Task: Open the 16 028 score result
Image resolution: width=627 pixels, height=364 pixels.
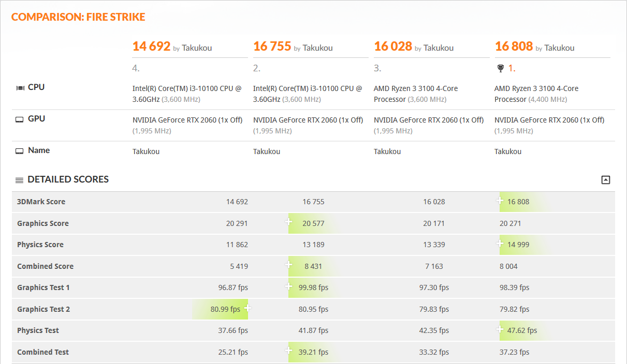Action: (393, 46)
